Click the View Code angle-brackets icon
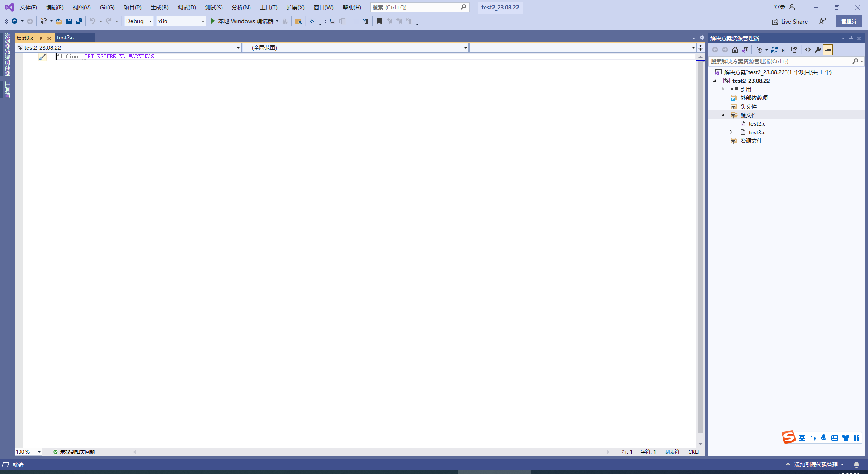 [x=808, y=50]
